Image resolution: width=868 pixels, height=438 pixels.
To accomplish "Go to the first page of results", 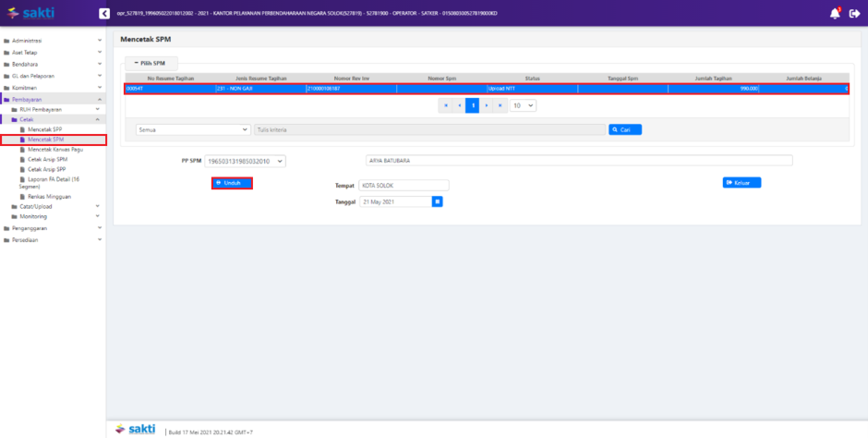I will click(446, 105).
